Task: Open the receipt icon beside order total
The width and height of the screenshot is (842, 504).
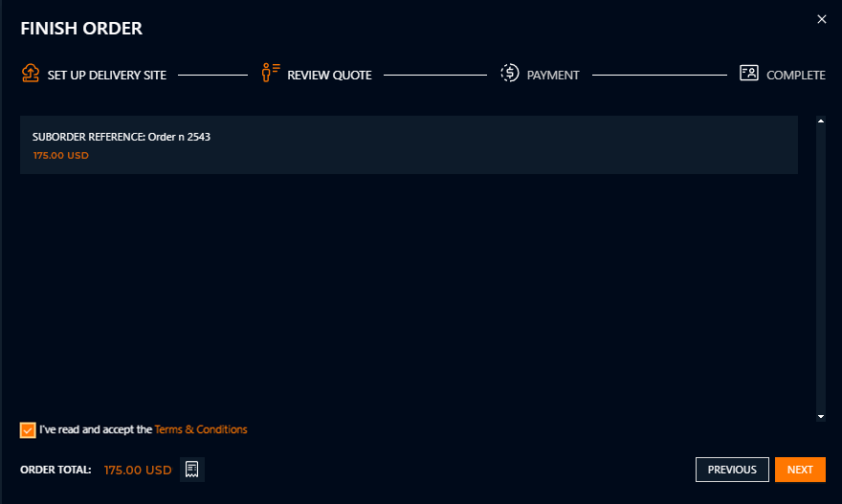Action: tap(192, 470)
